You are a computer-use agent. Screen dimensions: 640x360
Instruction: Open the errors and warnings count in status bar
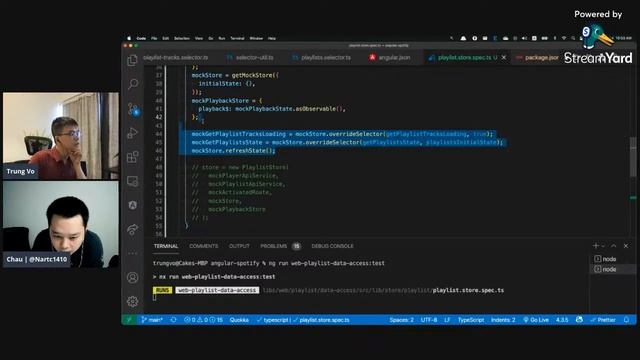203,320
